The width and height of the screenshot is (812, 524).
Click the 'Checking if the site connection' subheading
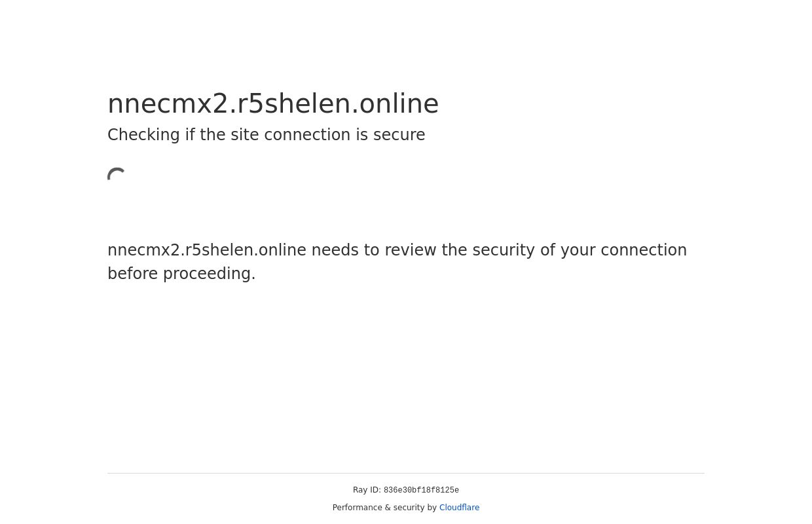point(266,135)
